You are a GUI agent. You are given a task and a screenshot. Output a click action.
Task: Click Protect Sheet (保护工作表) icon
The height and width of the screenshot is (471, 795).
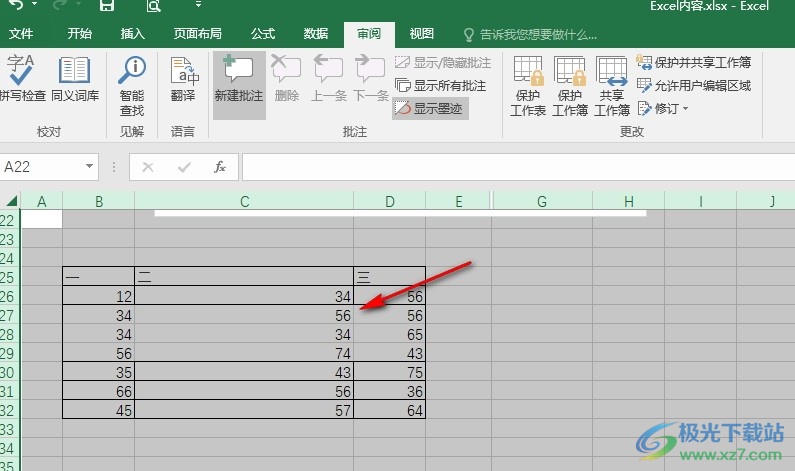[528, 85]
